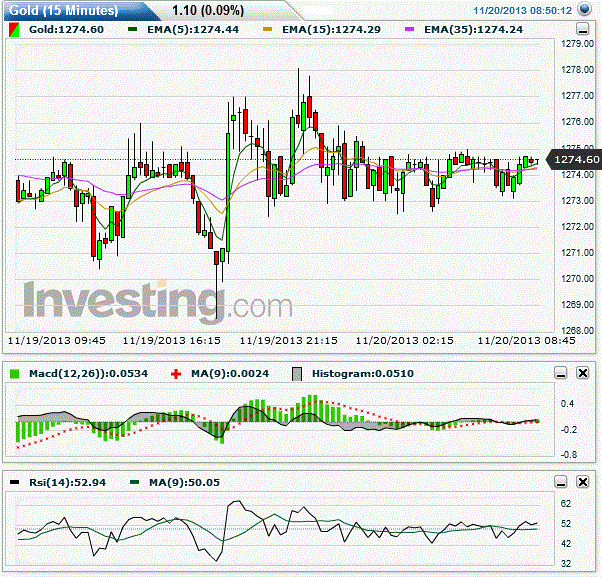Click the gray Histogram legend icon
The width and height of the screenshot is (602, 577).
point(297,374)
